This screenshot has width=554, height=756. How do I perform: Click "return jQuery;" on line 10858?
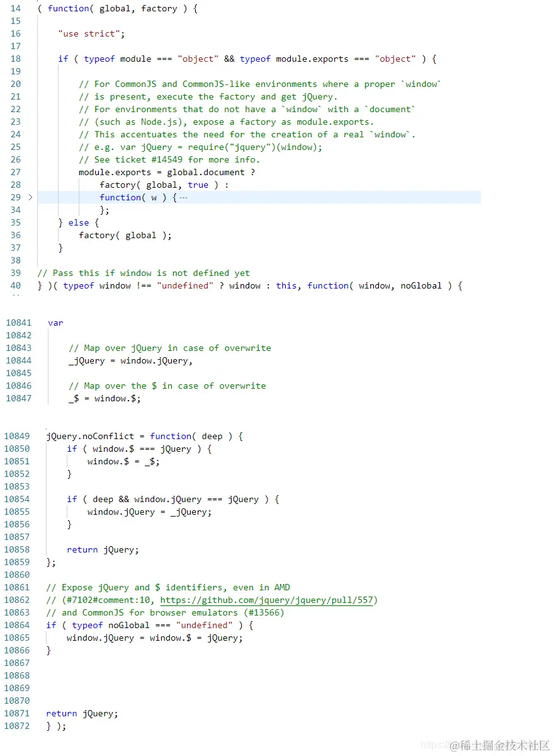103,549
